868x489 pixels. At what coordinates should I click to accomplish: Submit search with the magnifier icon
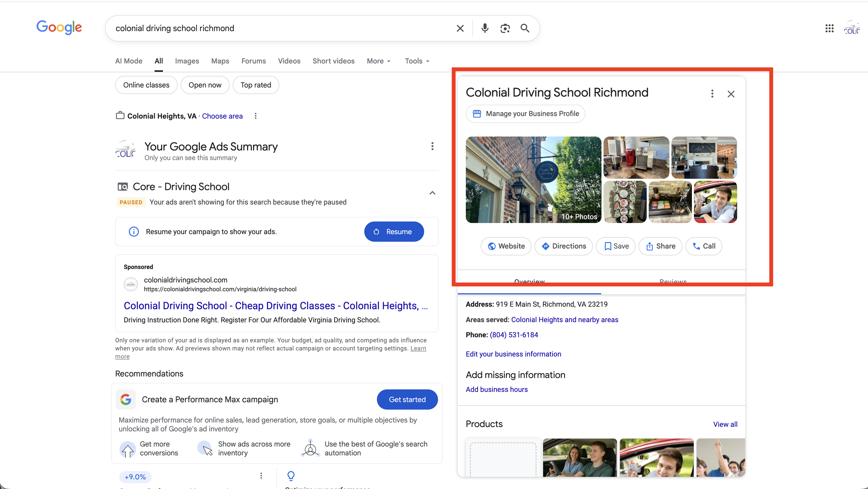525,28
